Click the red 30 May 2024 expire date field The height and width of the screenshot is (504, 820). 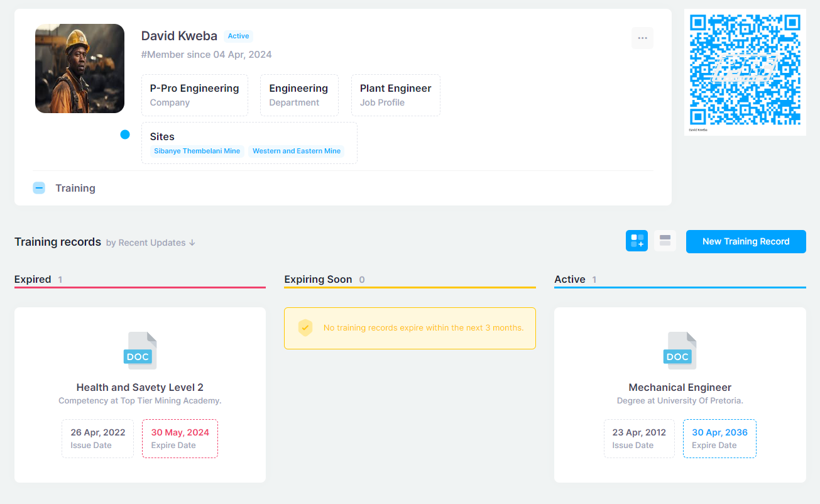pyautogui.click(x=180, y=437)
